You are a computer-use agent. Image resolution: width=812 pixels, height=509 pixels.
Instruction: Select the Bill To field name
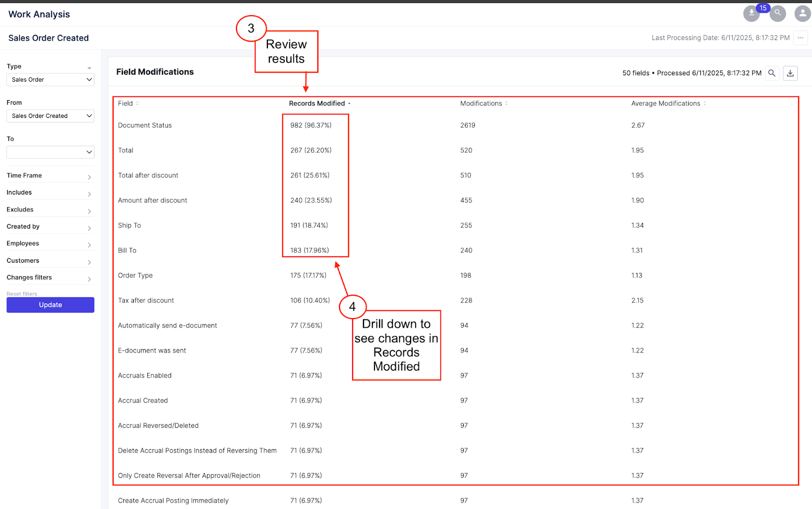coord(127,250)
